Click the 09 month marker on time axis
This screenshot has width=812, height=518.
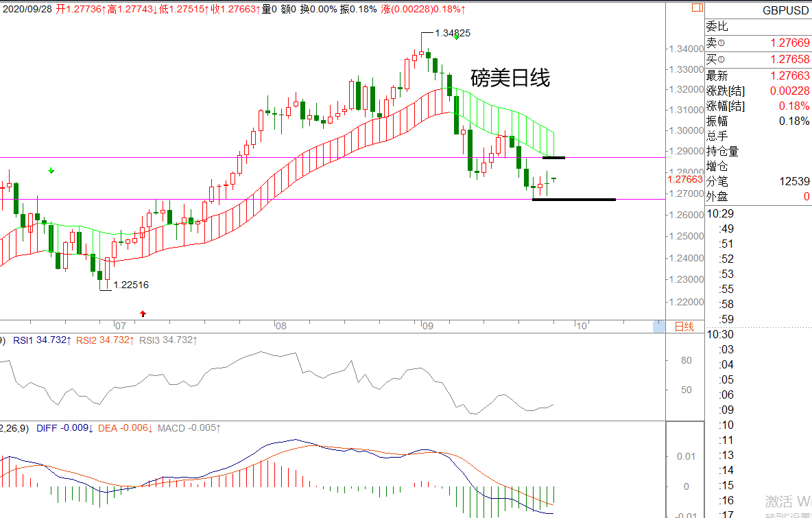pyautogui.click(x=427, y=327)
